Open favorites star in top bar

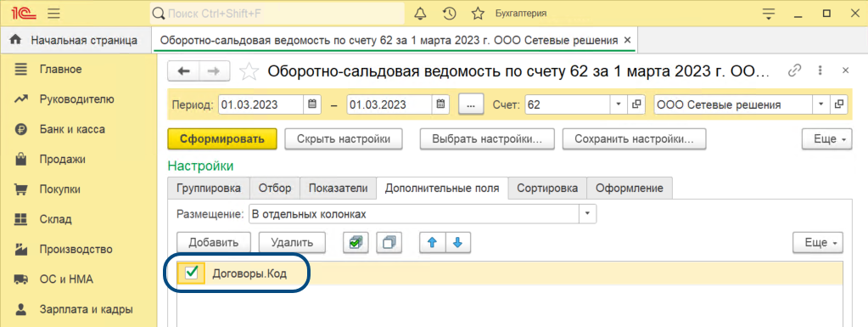coord(478,14)
